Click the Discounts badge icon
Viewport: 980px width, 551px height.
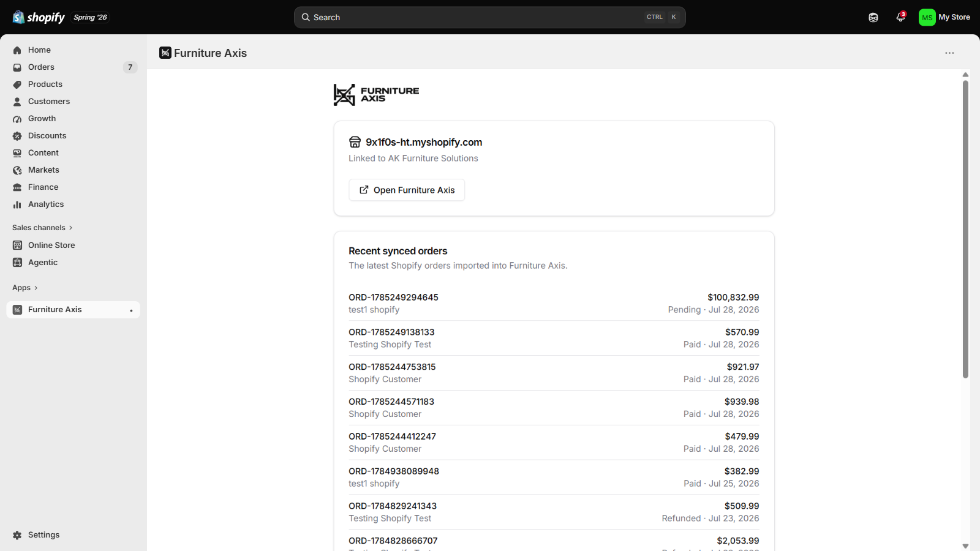[x=17, y=136]
